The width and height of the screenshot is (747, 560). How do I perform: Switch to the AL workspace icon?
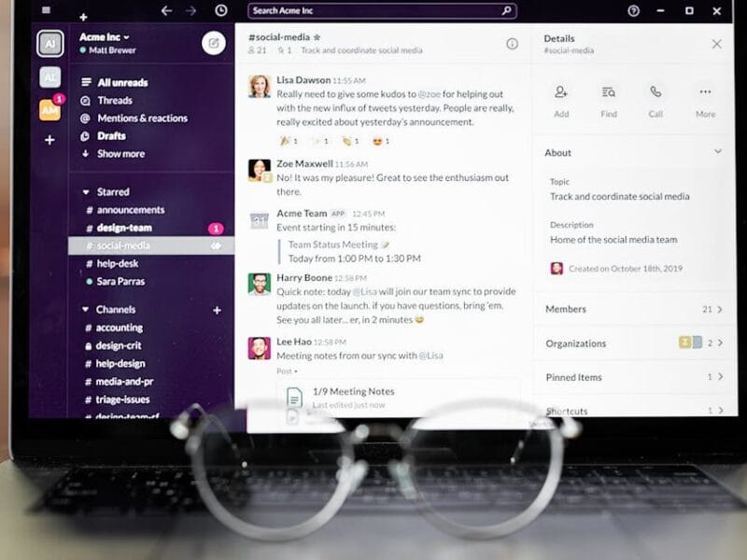50,77
